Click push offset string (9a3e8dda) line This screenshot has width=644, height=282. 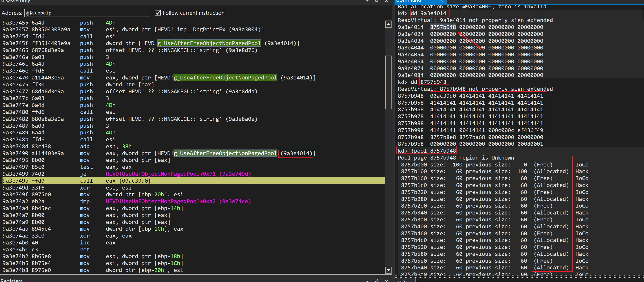(x=130, y=91)
